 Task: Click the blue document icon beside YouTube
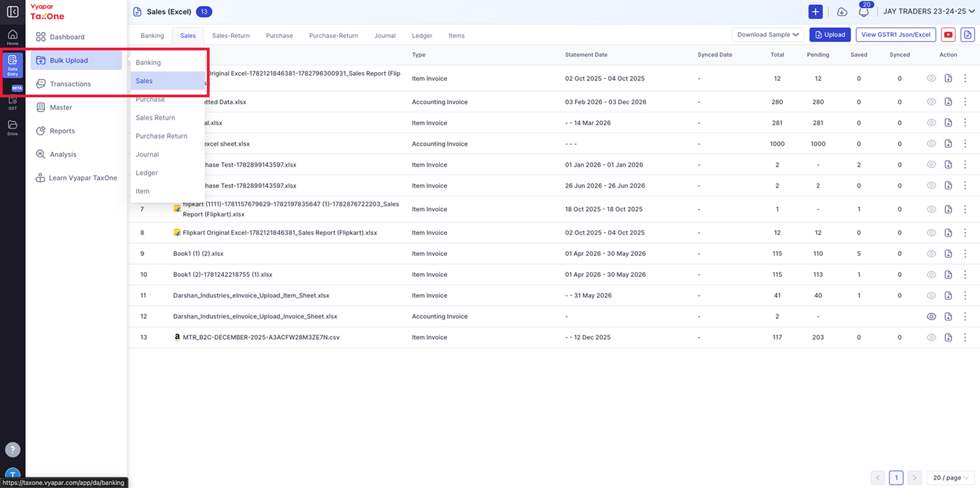pyautogui.click(x=966, y=35)
